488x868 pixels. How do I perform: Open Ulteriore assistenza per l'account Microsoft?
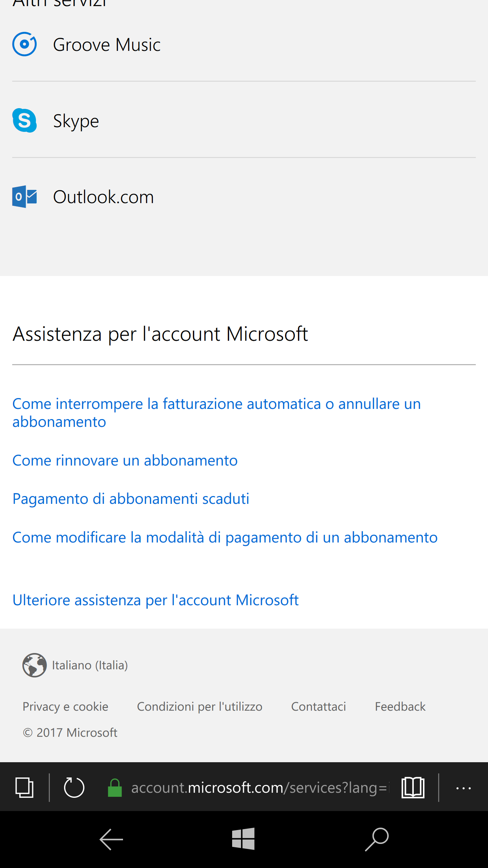pos(156,600)
